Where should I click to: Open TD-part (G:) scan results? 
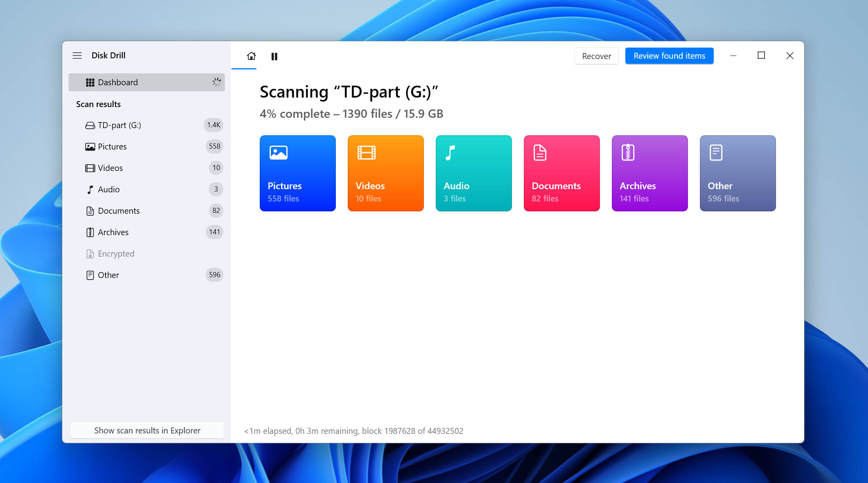pyautogui.click(x=147, y=125)
